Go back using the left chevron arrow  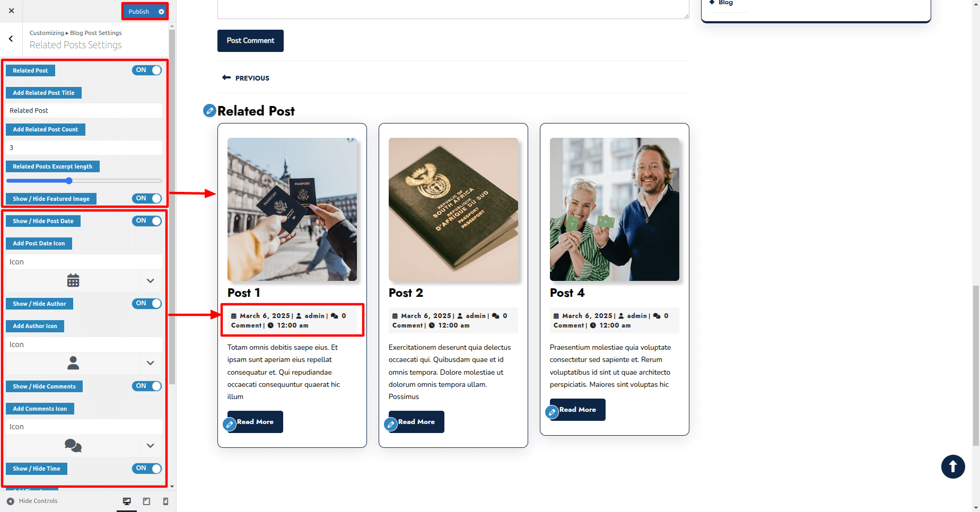coord(11,39)
